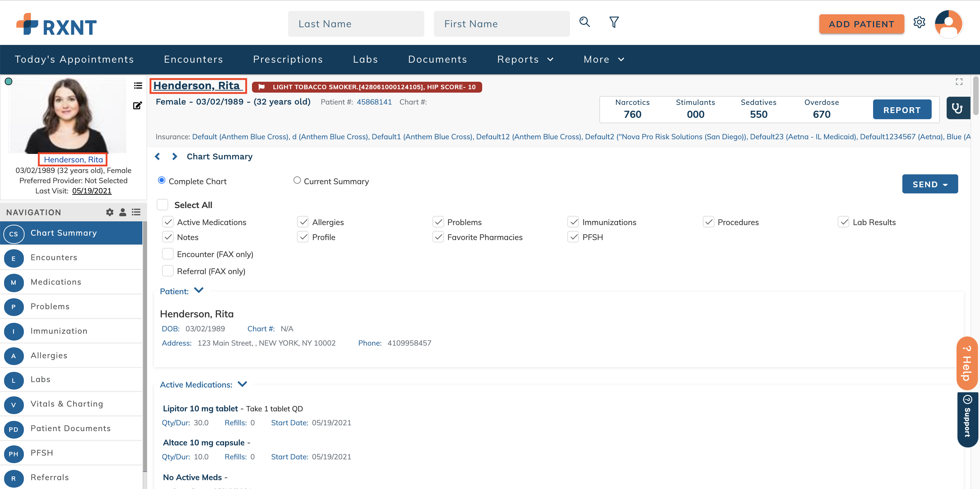Open the Prescriptions tab
This screenshot has width=980, height=489.
coord(288,59)
